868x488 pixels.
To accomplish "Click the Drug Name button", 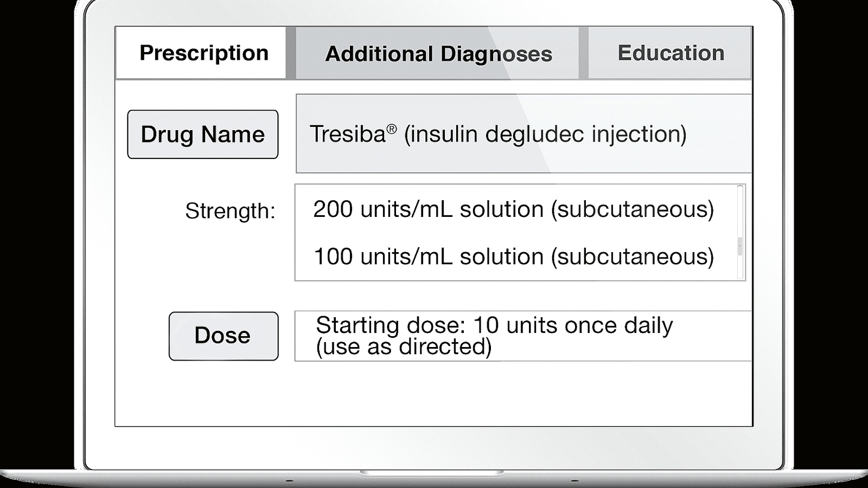I will pyautogui.click(x=202, y=134).
